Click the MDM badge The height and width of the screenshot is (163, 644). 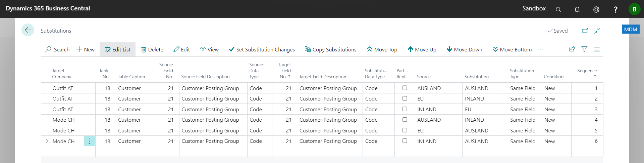[630, 29]
